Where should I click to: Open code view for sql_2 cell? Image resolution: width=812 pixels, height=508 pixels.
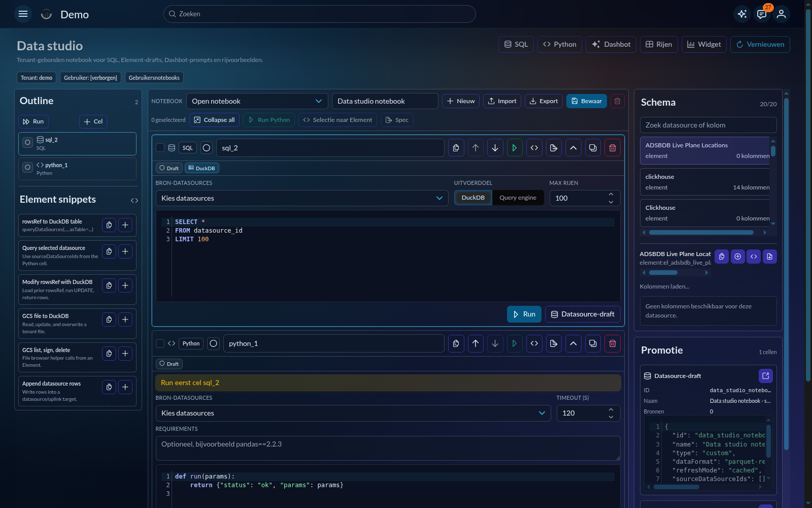click(534, 148)
